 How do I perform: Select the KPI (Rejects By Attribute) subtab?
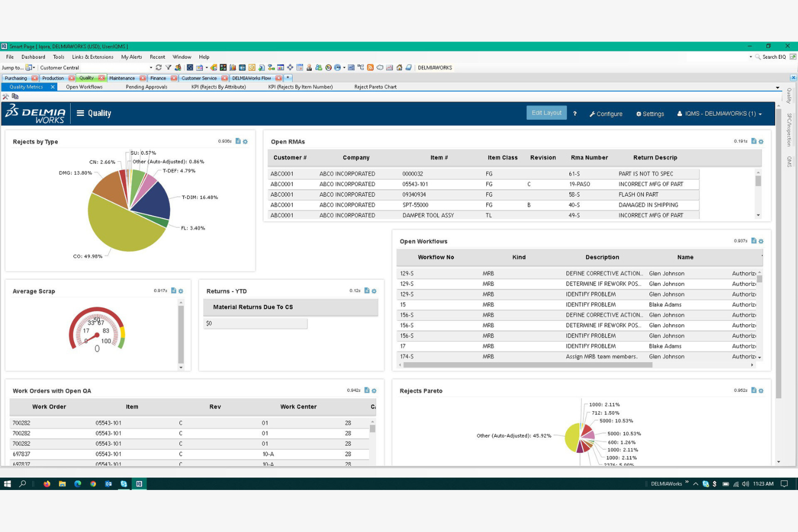click(218, 87)
